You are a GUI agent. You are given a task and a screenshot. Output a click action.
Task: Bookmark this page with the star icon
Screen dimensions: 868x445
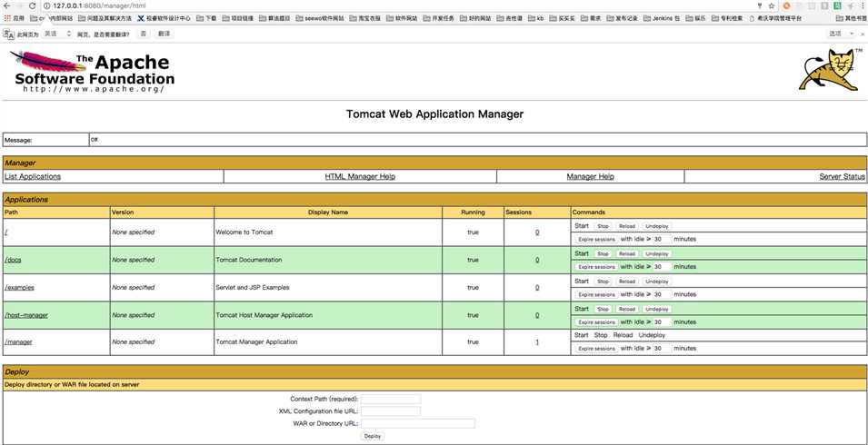click(771, 5)
